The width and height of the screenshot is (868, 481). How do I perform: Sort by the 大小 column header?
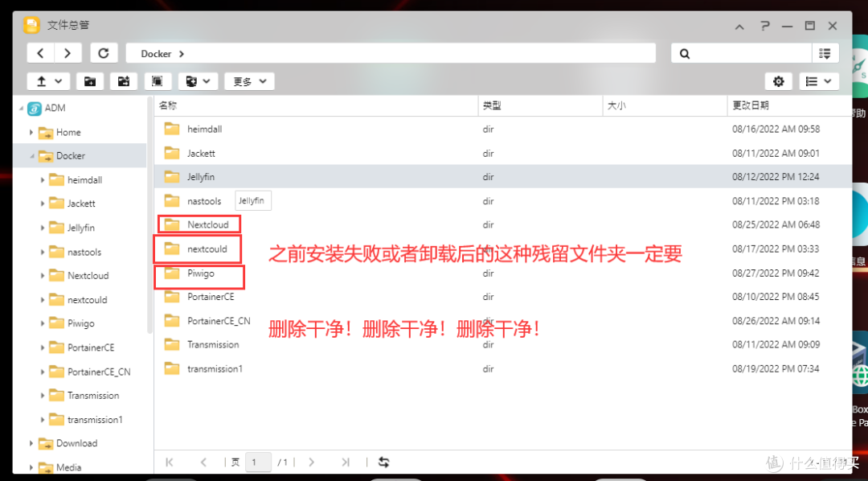click(665, 105)
